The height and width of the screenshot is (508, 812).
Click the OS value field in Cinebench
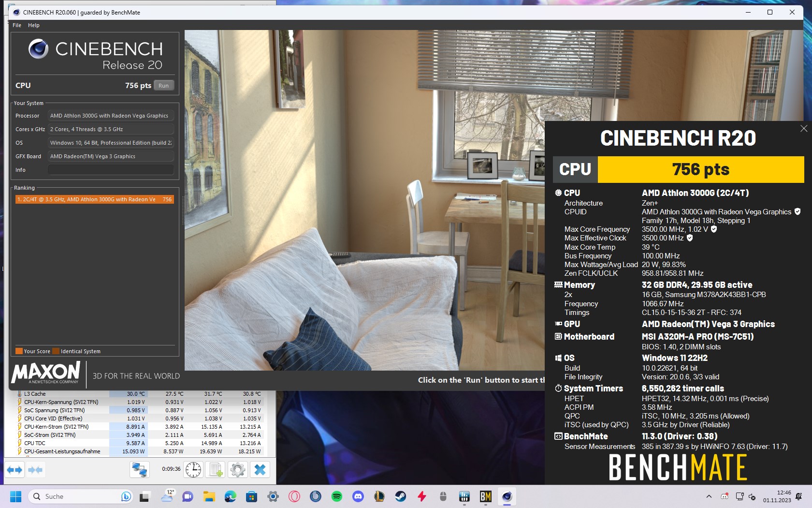coord(111,143)
